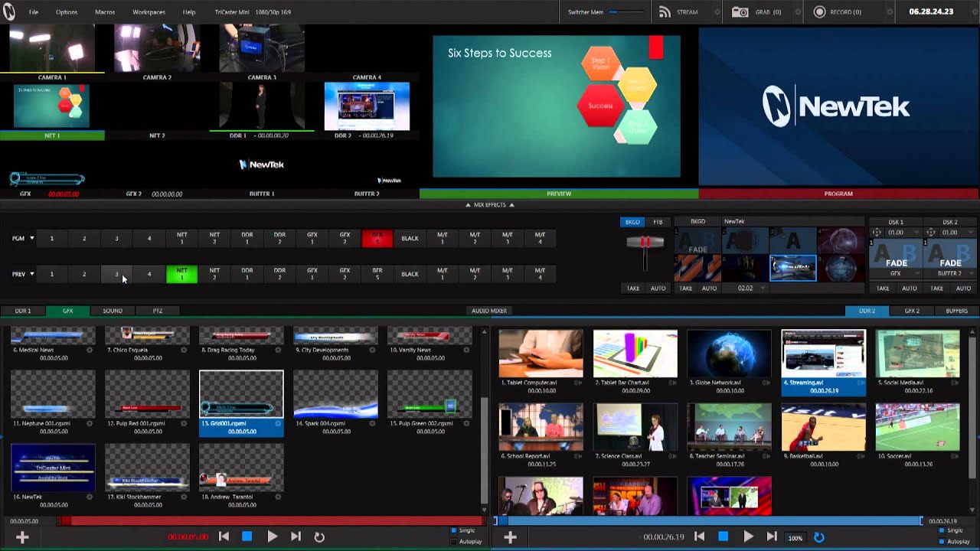Open the AUDIO MIXER panel

(489, 311)
